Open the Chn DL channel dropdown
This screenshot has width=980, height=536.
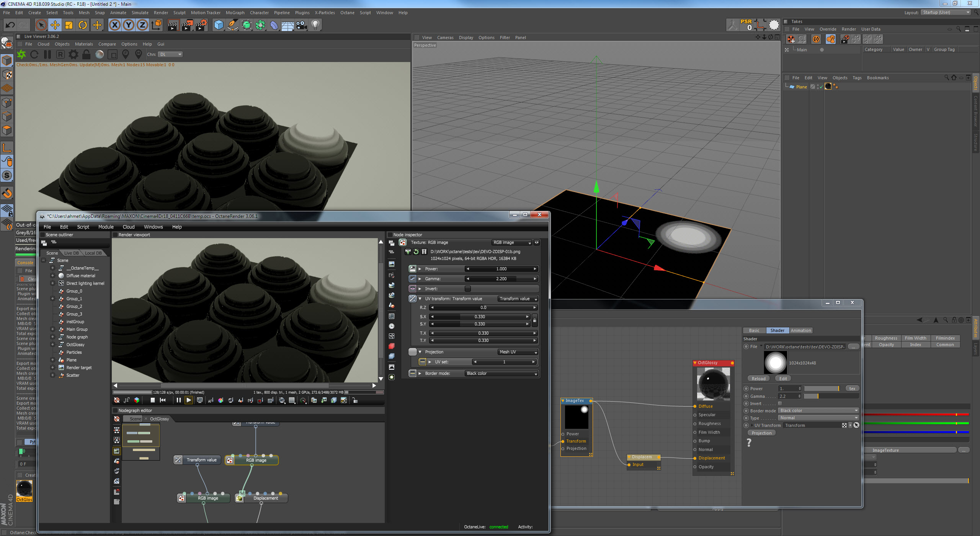(x=171, y=54)
